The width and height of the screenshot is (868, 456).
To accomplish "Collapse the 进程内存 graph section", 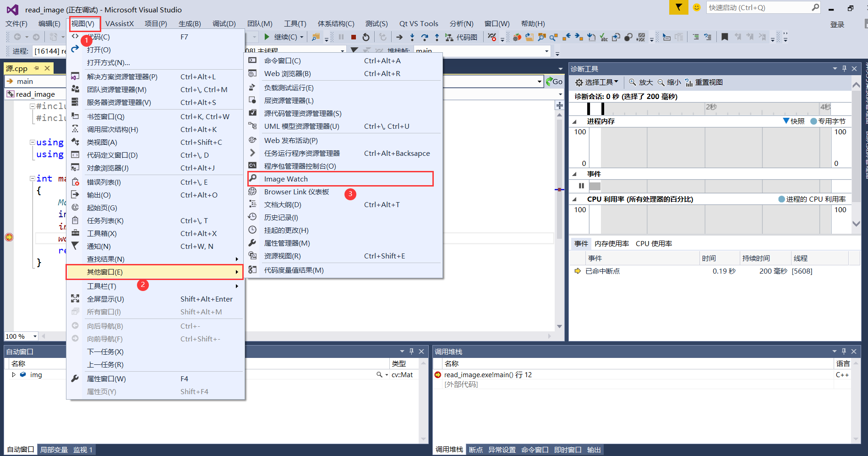I will click(574, 121).
